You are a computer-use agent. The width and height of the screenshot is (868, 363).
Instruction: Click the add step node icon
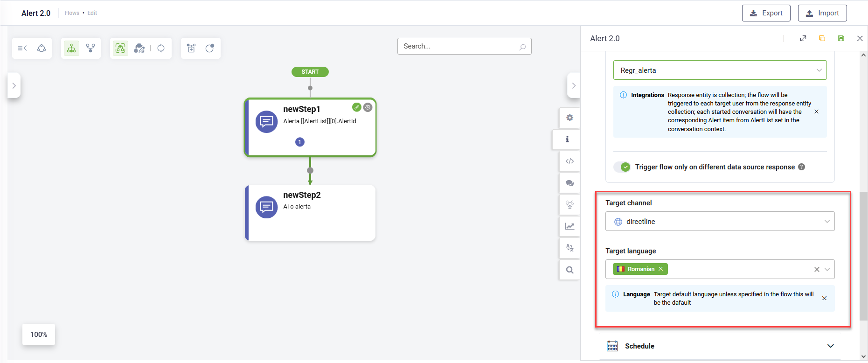point(191,48)
